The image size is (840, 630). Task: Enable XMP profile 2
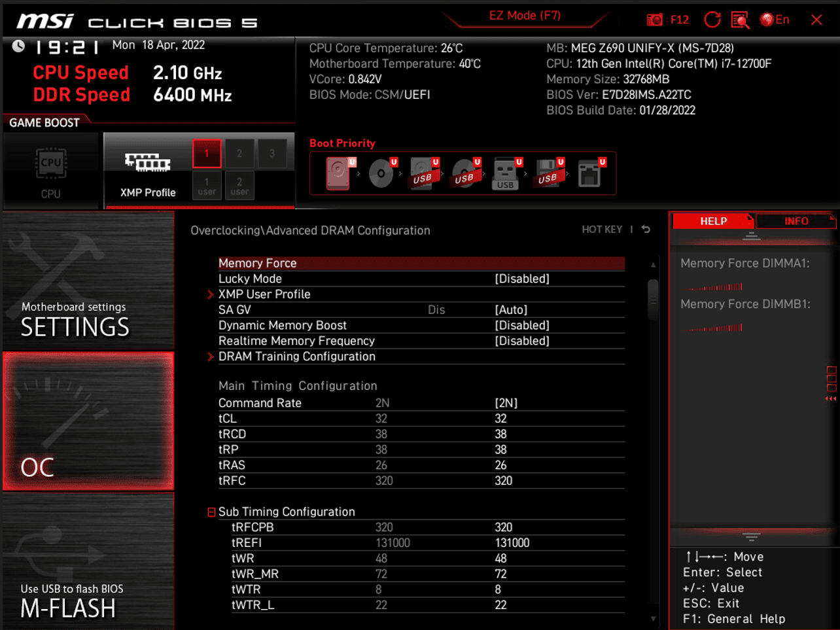239,154
